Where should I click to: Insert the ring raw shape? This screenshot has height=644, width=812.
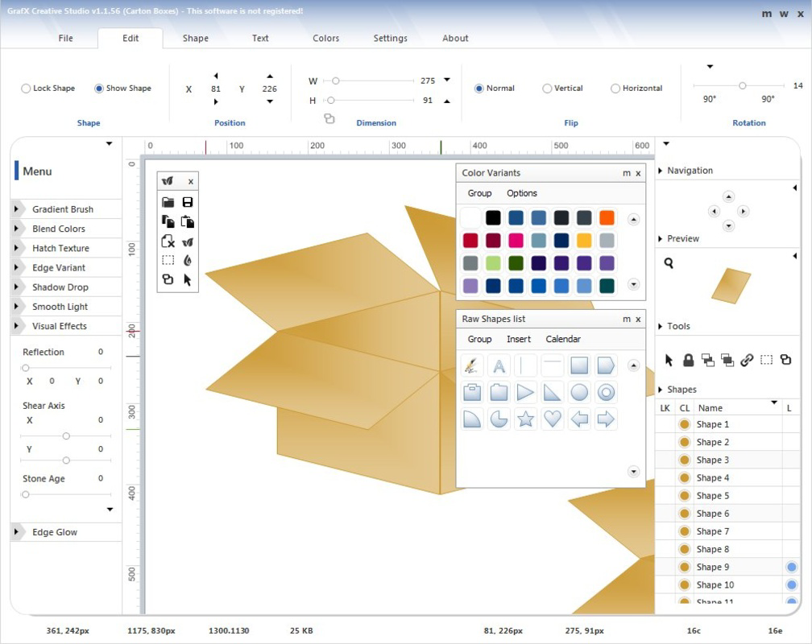[606, 392]
